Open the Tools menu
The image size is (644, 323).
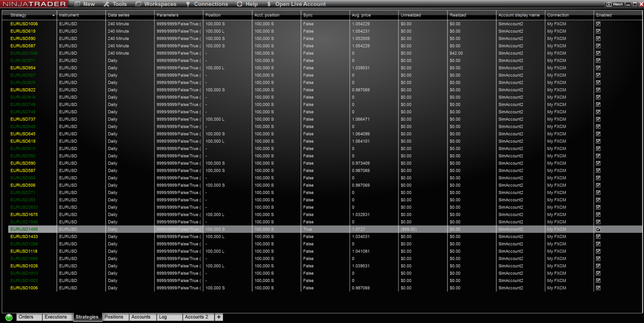pos(115,4)
